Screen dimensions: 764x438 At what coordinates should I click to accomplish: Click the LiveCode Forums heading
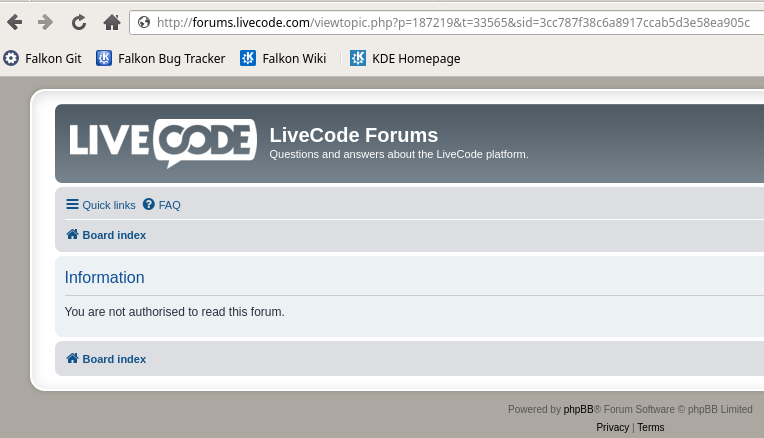(x=354, y=135)
